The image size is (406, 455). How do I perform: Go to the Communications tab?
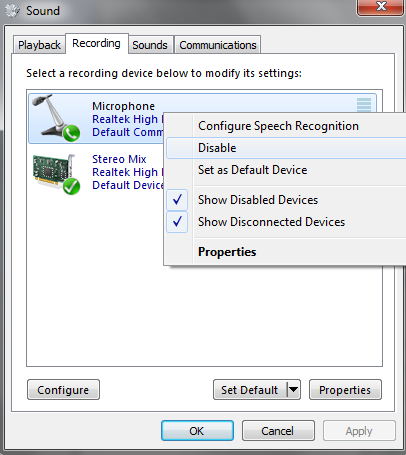pyautogui.click(x=218, y=45)
